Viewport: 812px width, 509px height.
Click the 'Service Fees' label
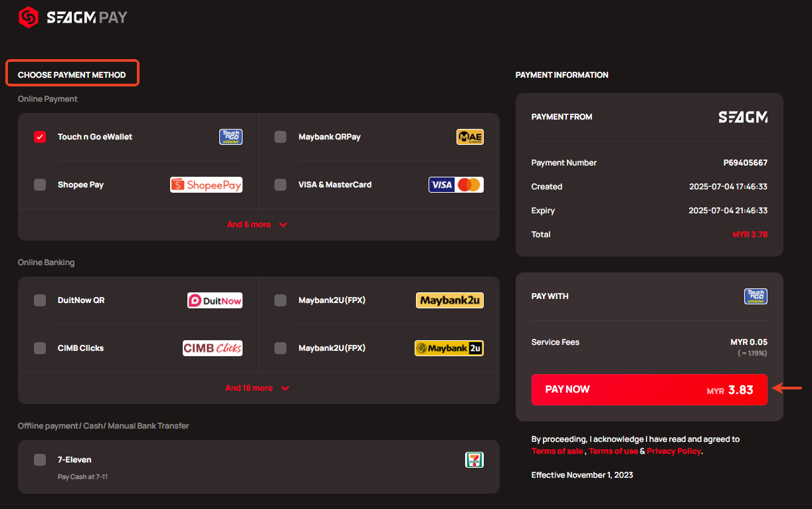(x=556, y=342)
